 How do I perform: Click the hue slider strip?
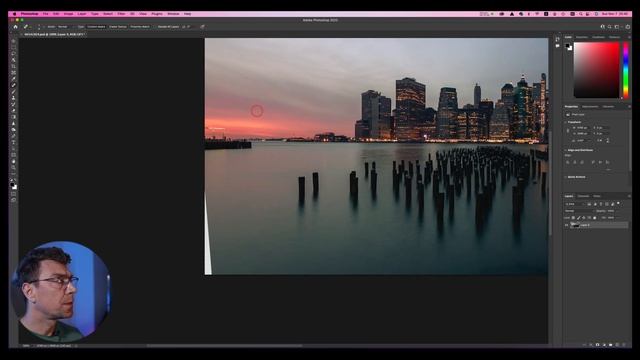click(625, 70)
